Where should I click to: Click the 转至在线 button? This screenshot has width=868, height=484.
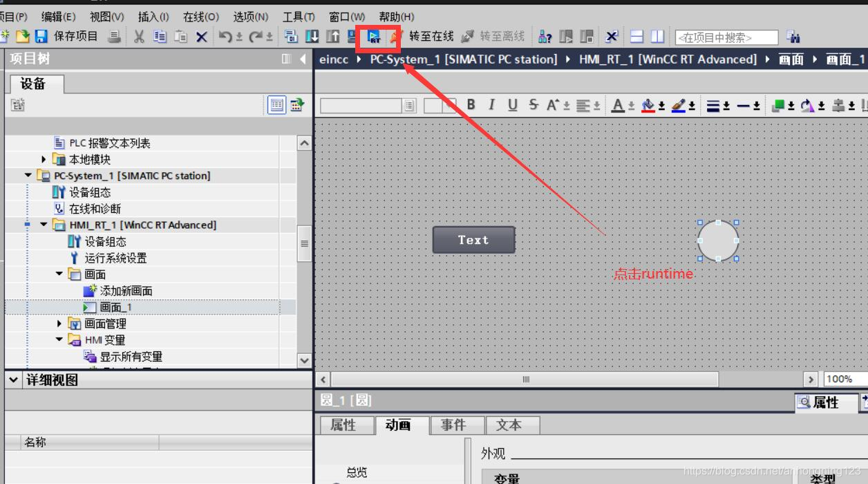coord(423,37)
